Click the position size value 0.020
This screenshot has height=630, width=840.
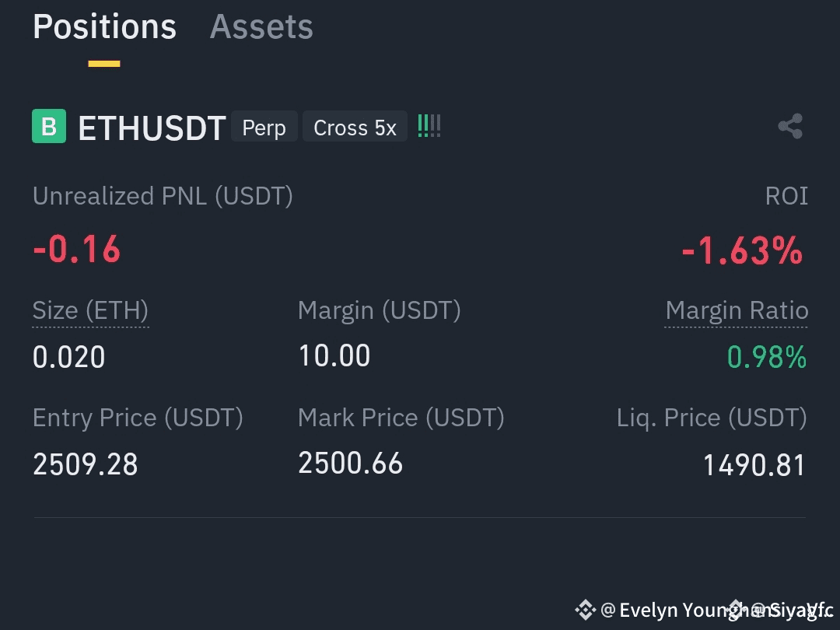pyautogui.click(x=68, y=357)
